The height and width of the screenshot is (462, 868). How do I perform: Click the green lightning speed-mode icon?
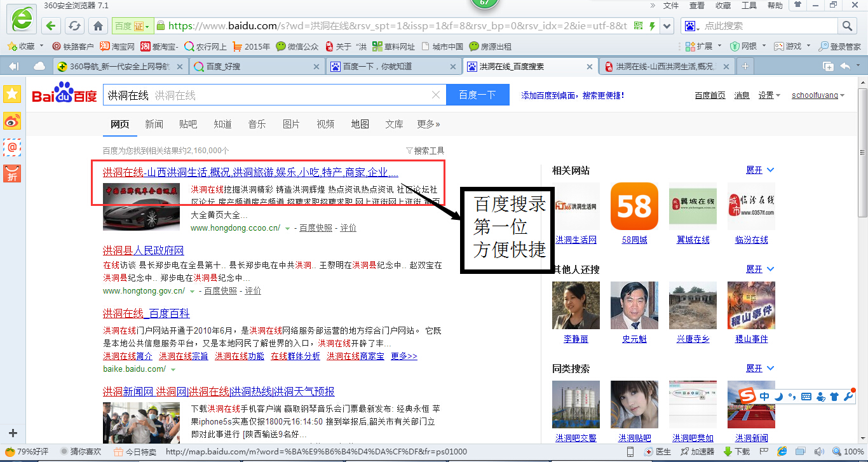[x=651, y=26]
